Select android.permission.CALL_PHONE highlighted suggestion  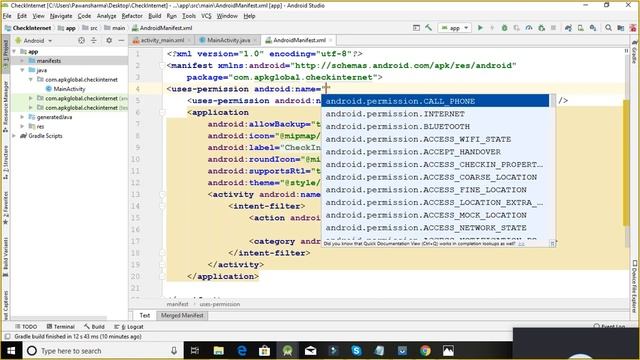click(x=436, y=101)
